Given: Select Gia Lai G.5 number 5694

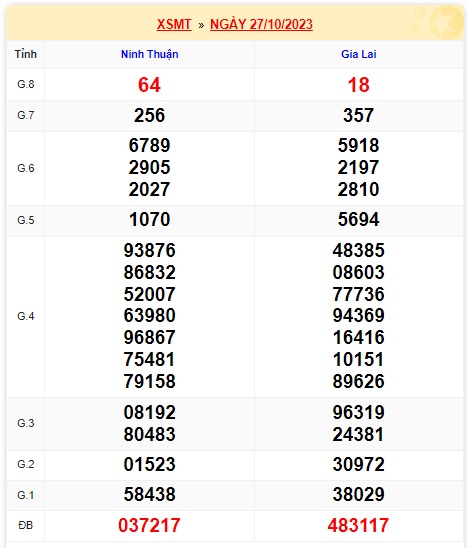Looking at the screenshot, I should pyautogui.click(x=359, y=219).
